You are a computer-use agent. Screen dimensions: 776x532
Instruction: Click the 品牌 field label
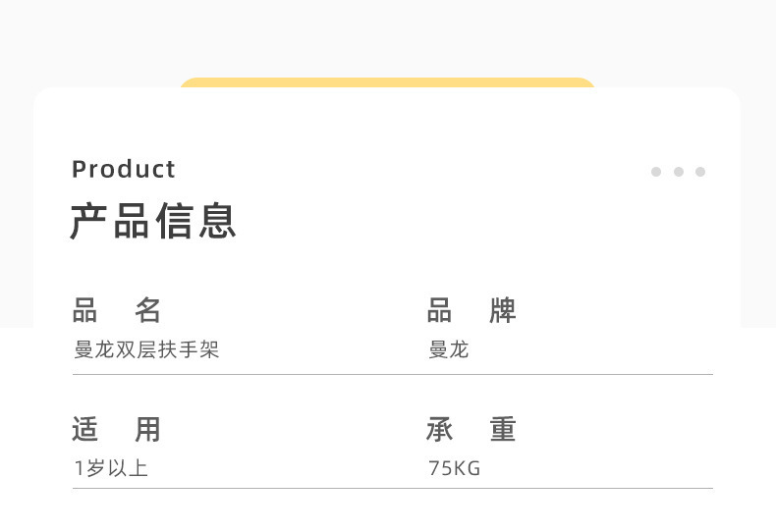tap(471, 311)
